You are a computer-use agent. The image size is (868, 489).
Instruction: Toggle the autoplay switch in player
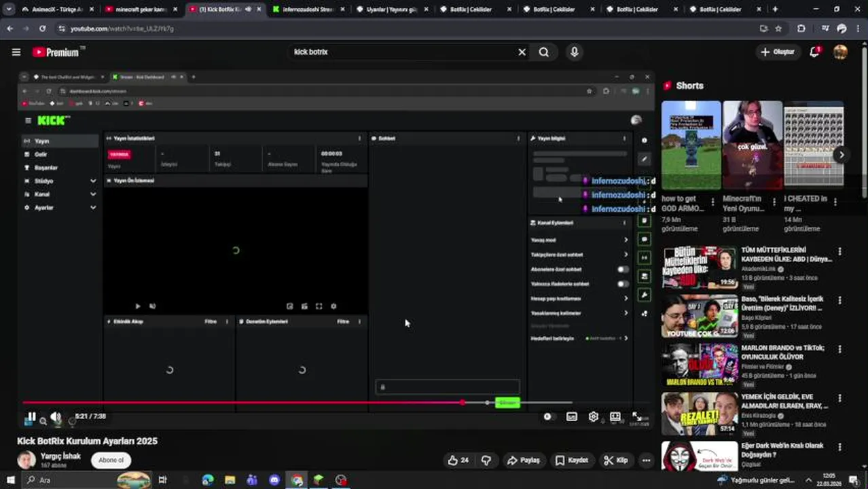coord(547,417)
